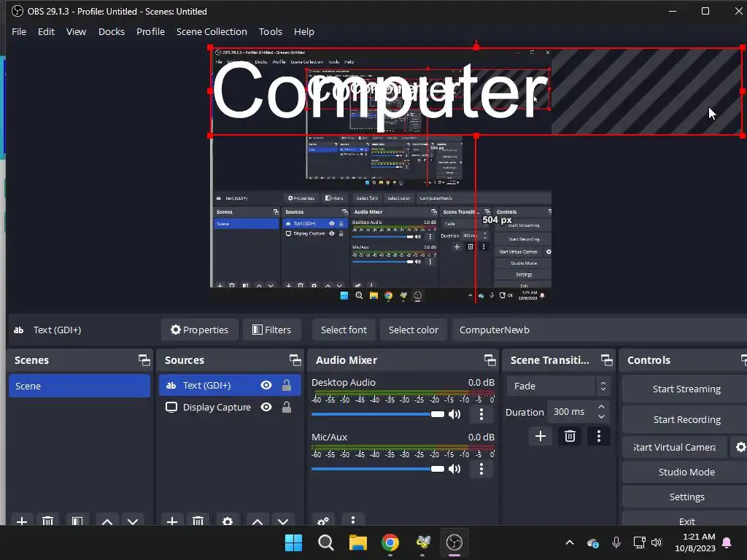Open Windows Start menu

click(293, 542)
